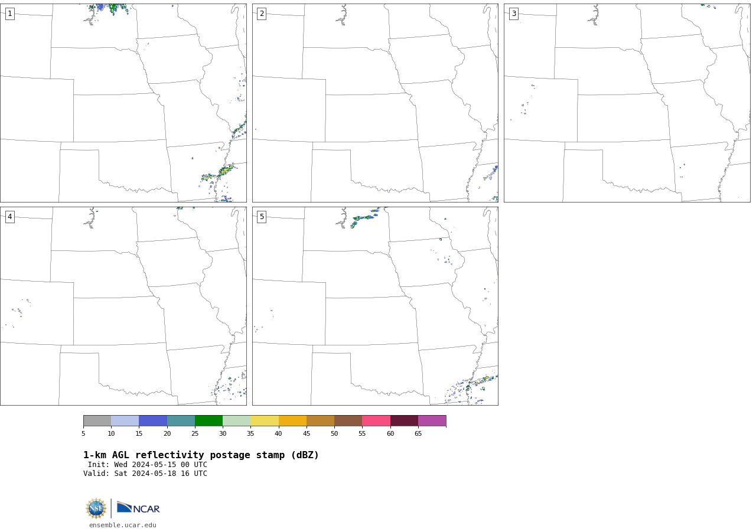Open ensemble member 2 map panel
The width and height of the screenshot is (756, 532).
[x=375, y=103]
